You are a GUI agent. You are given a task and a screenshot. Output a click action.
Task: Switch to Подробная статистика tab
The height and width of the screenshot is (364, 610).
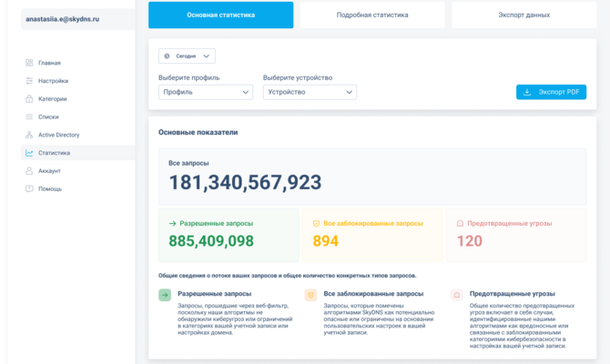371,15
